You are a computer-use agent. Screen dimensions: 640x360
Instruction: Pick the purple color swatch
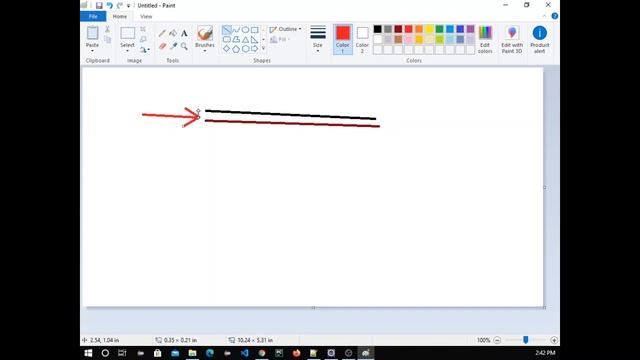click(x=470, y=29)
